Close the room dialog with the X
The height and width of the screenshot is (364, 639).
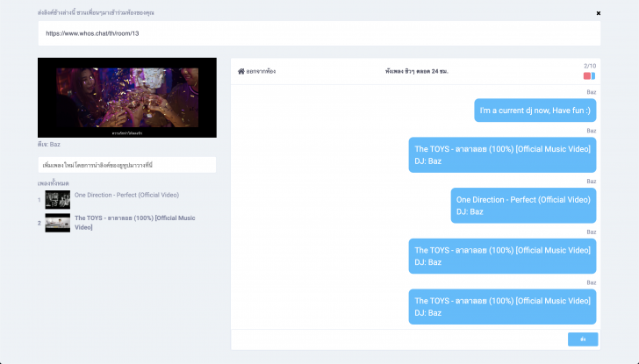pyautogui.click(x=599, y=13)
